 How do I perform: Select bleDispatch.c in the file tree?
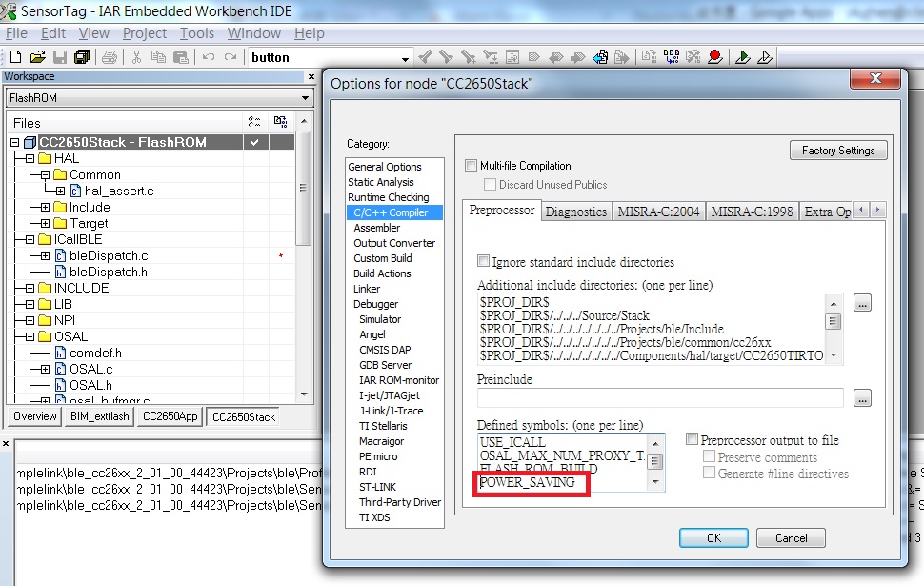coord(109,256)
